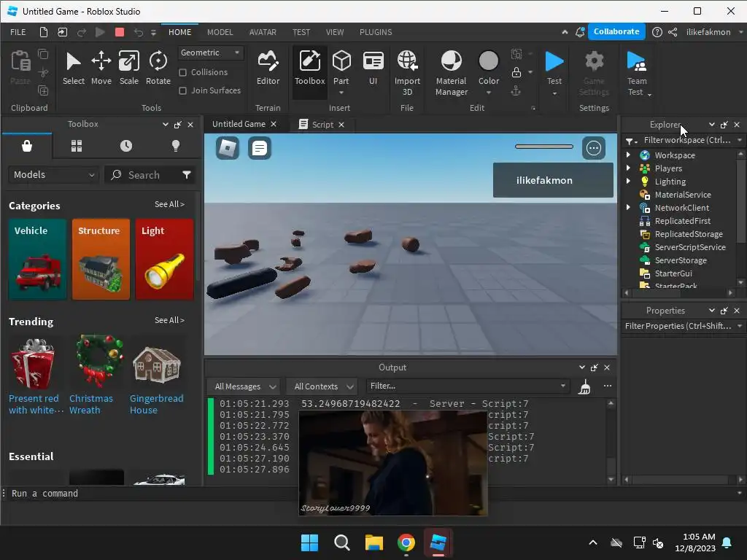The width and height of the screenshot is (747, 560).
Task: Choose the Scale tool
Action: (128, 68)
